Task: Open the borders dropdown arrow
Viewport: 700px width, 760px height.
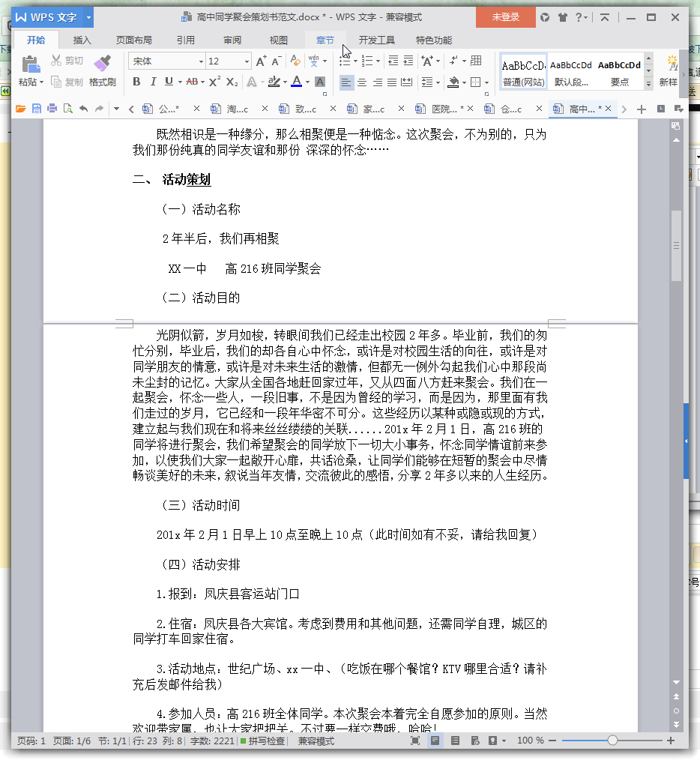Action: coord(486,82)
